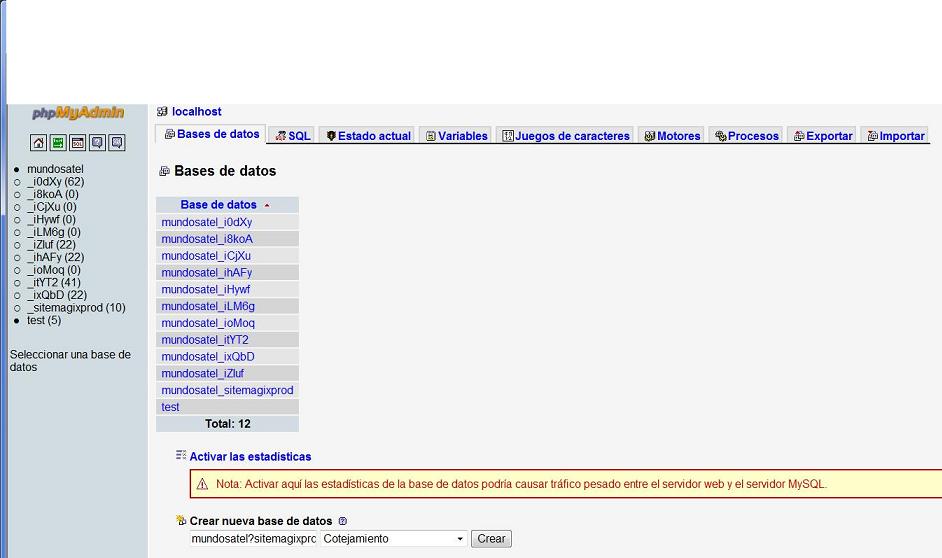Open mundosatel_sitemagixprod in the table
The width and height of the screenshot is (942, 558).
[227, 390]
